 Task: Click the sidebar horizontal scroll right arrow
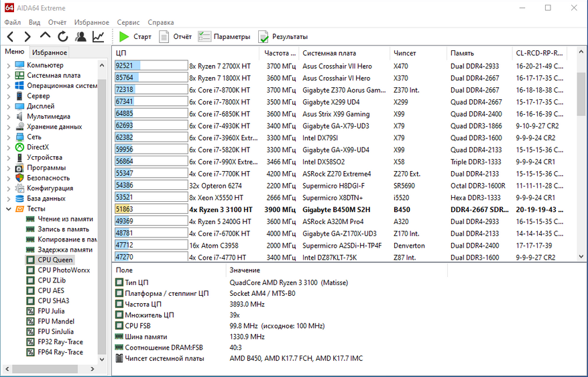(x=93, y=369)
